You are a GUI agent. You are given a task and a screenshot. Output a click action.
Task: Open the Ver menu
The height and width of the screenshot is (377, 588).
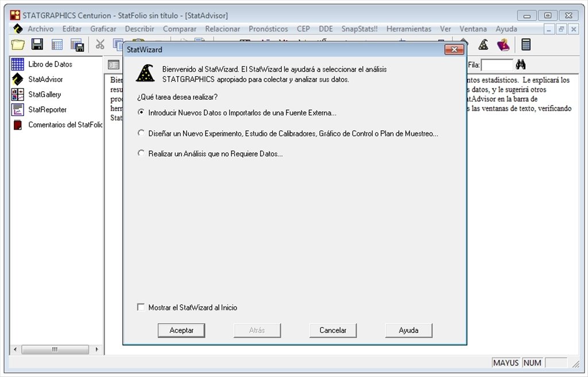[446, 29]
